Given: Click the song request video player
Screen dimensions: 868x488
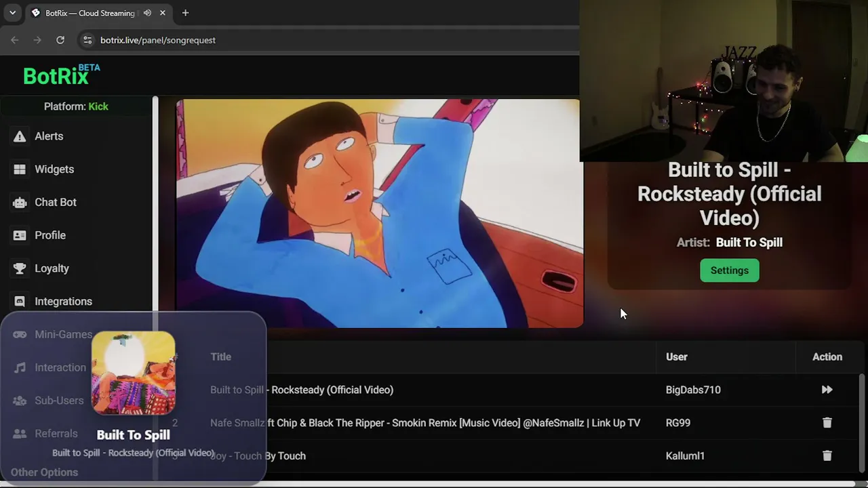Looking at the screenshot, I should point(379,213).
